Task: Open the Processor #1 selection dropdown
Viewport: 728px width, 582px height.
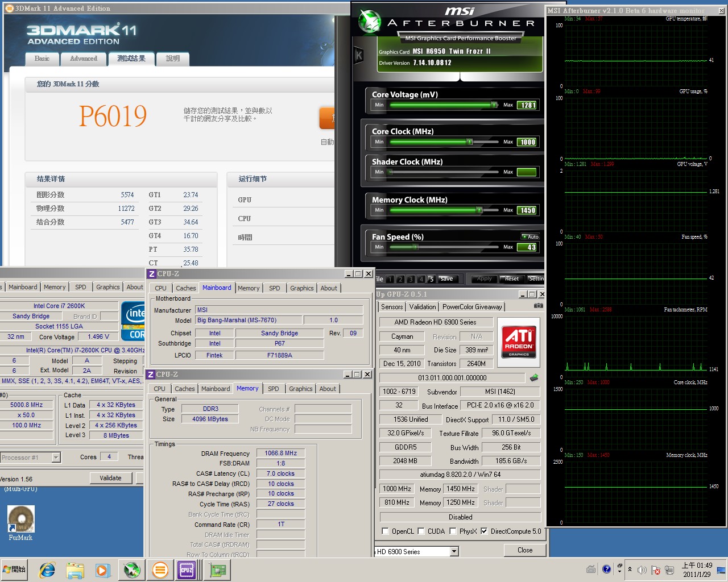Action: point(56,458)
